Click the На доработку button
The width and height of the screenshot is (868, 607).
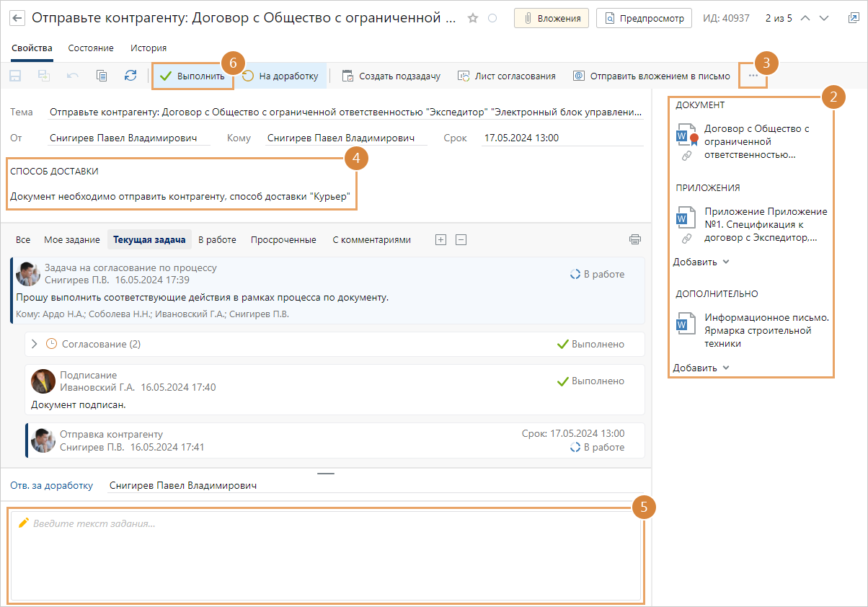point(280,76)
